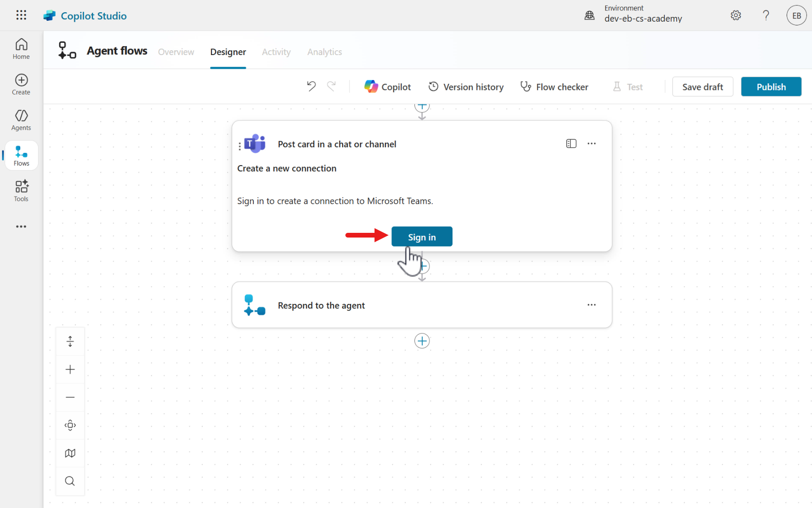
Task: Open more options on Post card action
Action: [x=592, y=144]
